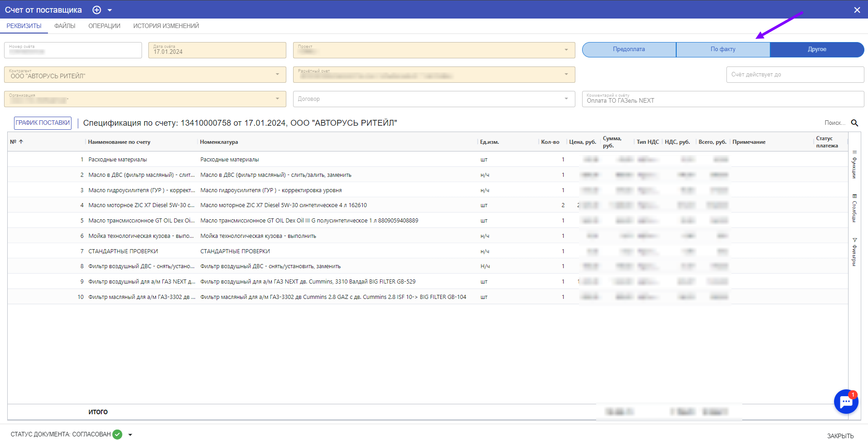Open the Функции side panel
This screenshot has height=440, width=868.
[854, 165]
